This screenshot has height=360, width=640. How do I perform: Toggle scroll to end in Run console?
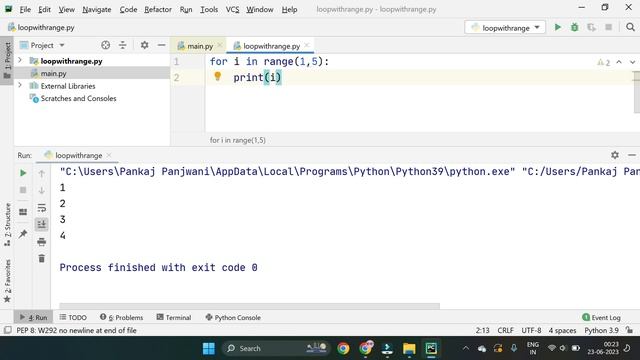[42, 224]
